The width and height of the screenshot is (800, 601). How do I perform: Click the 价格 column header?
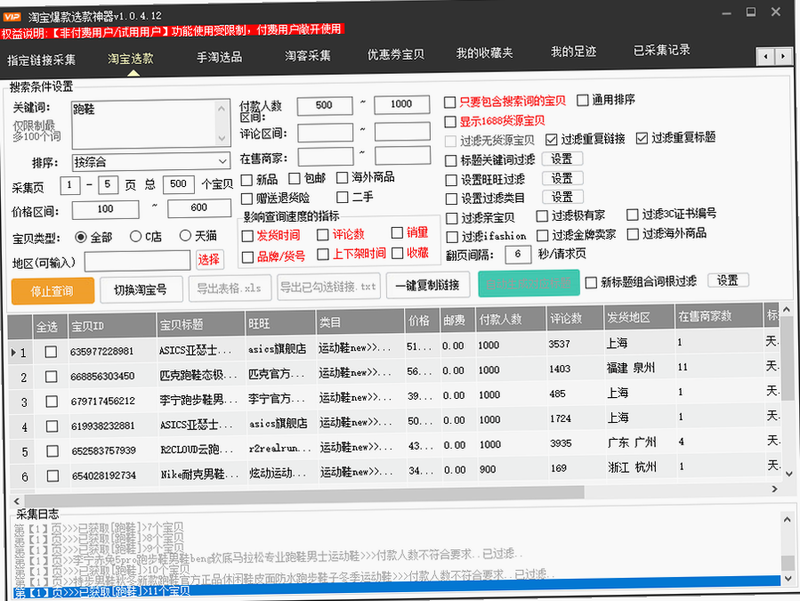[x=422, y=320]
